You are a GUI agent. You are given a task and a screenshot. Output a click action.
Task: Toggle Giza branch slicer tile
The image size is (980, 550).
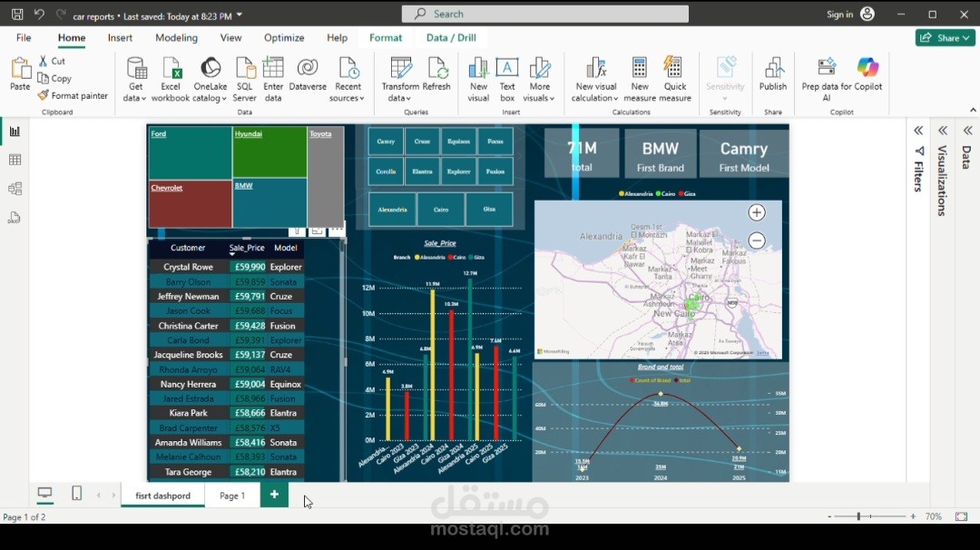point(489,210)
